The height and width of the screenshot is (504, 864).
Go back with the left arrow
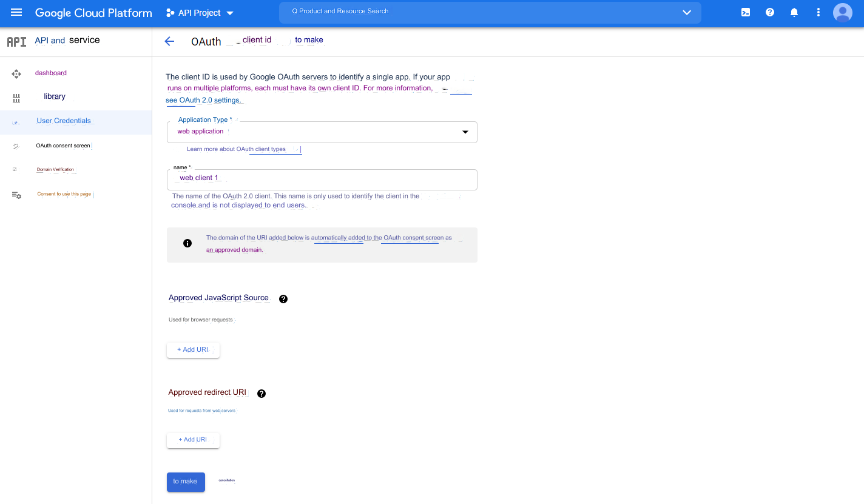169,41
